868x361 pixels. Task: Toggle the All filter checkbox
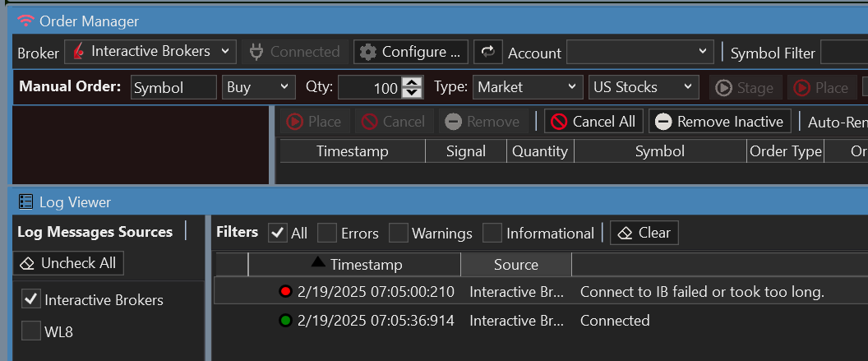pyautogui.click(x=278, y=233)
